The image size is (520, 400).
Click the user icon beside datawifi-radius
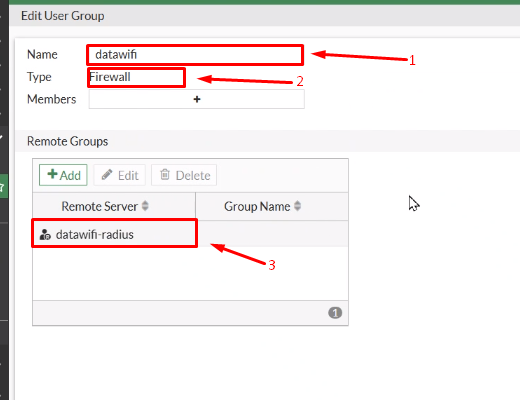45,235
